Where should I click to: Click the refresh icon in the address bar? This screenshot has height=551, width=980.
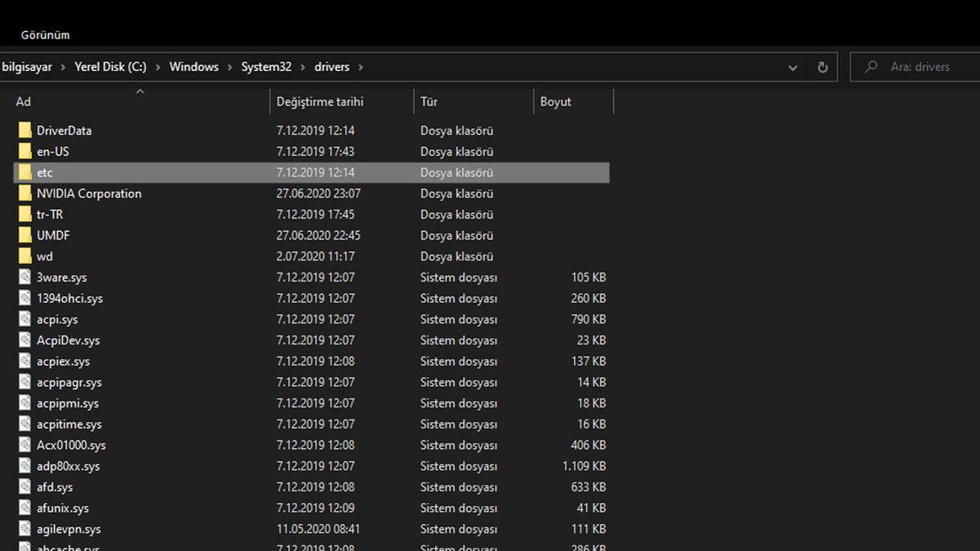tap(823, 67)
